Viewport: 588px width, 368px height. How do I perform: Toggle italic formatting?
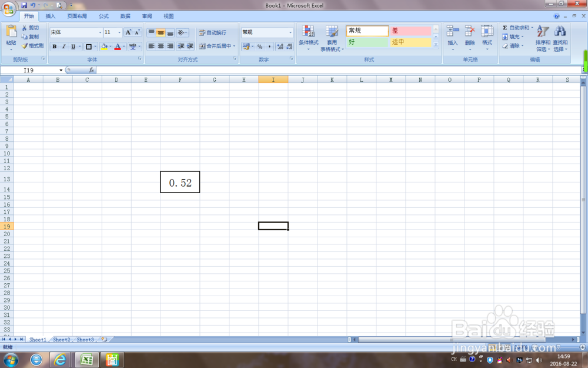pos(64,47)
